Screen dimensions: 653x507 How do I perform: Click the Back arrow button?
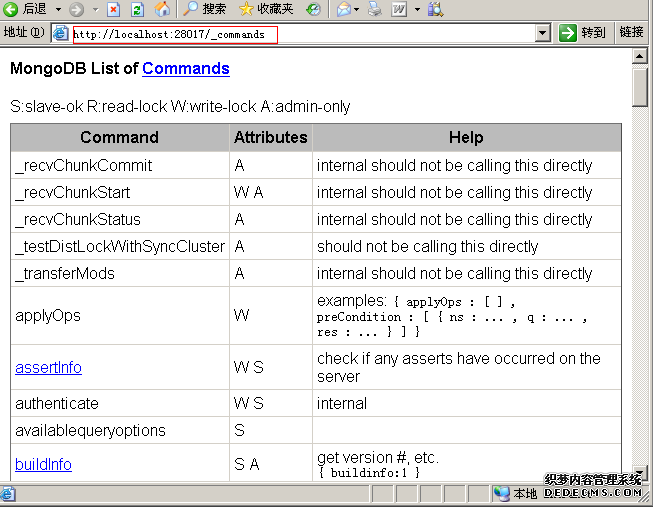(22, 9)
